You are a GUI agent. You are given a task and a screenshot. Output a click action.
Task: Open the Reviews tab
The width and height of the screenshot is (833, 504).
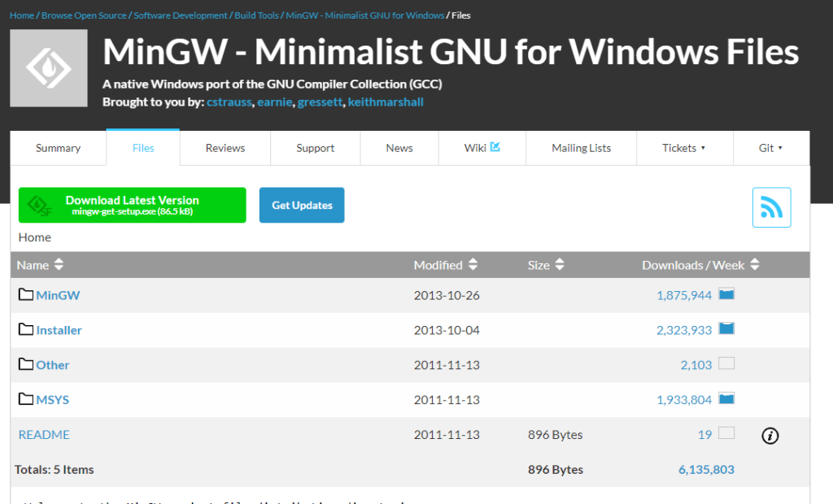[x=225, y=148]
